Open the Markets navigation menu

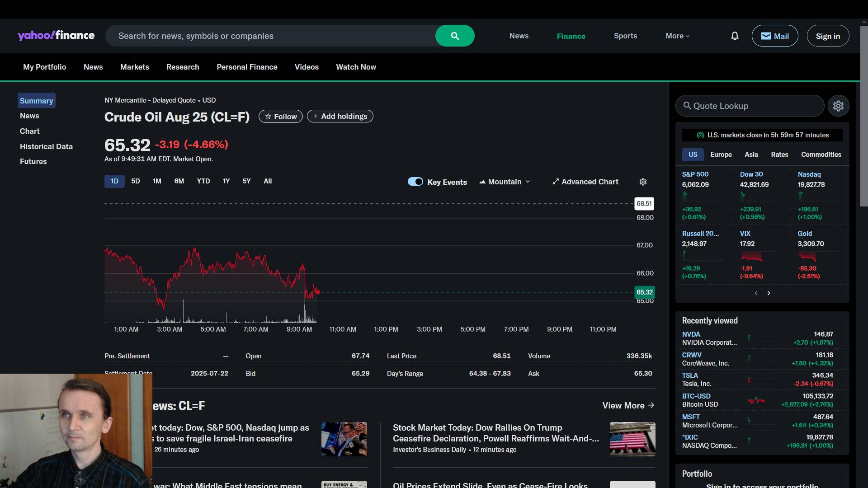pyautogui.click(x=134, y=67)
